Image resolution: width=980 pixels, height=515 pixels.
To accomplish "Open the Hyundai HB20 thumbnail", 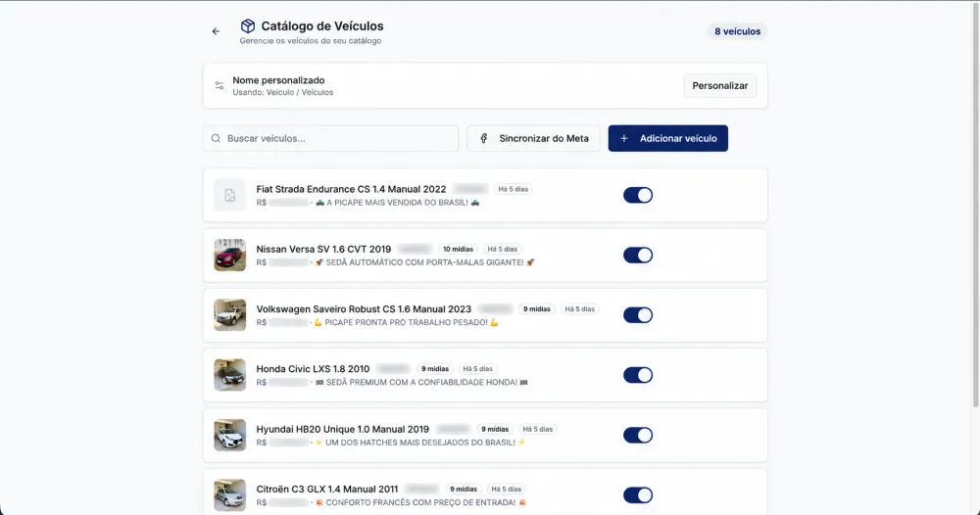I will 230,435.
